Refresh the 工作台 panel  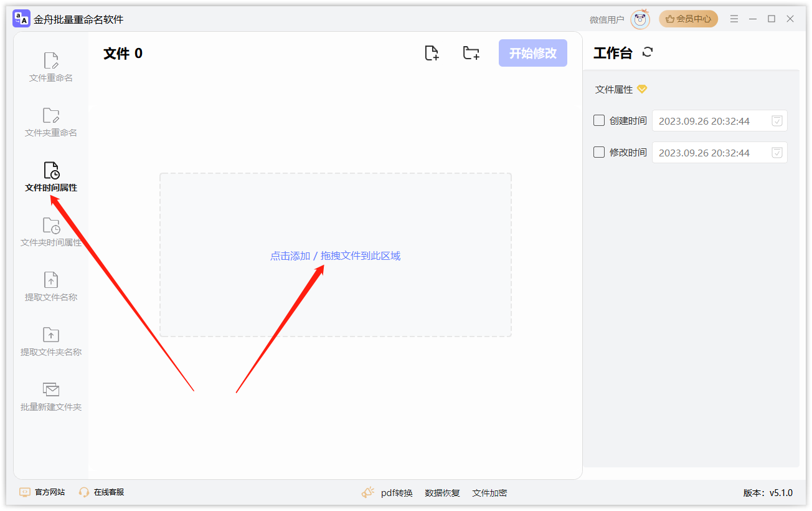[x=648, y=52]
